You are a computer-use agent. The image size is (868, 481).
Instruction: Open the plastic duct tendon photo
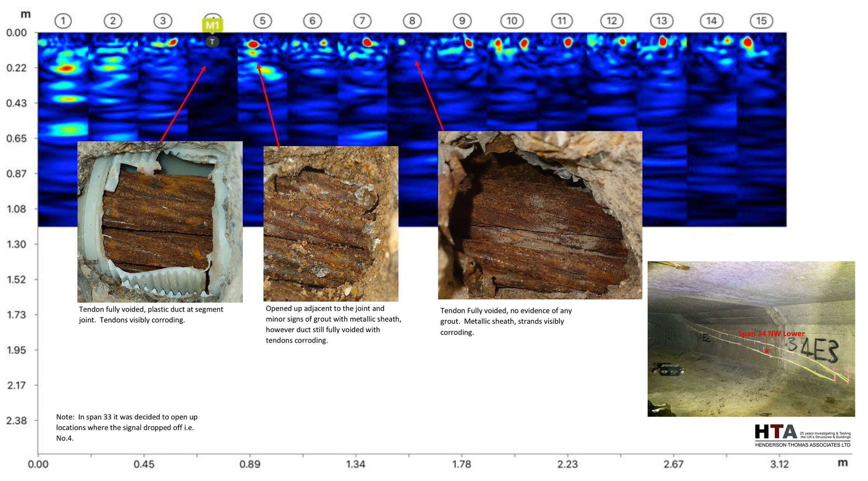160,222
